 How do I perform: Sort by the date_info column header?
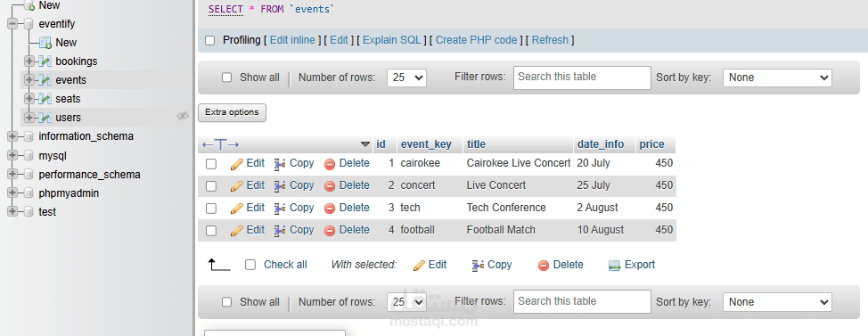(x=601, y=144)
